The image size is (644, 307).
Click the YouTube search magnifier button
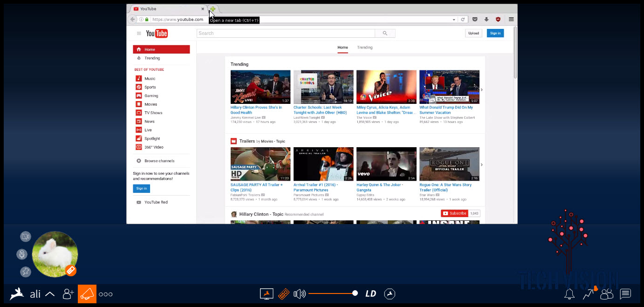click(x=385, y=33)
